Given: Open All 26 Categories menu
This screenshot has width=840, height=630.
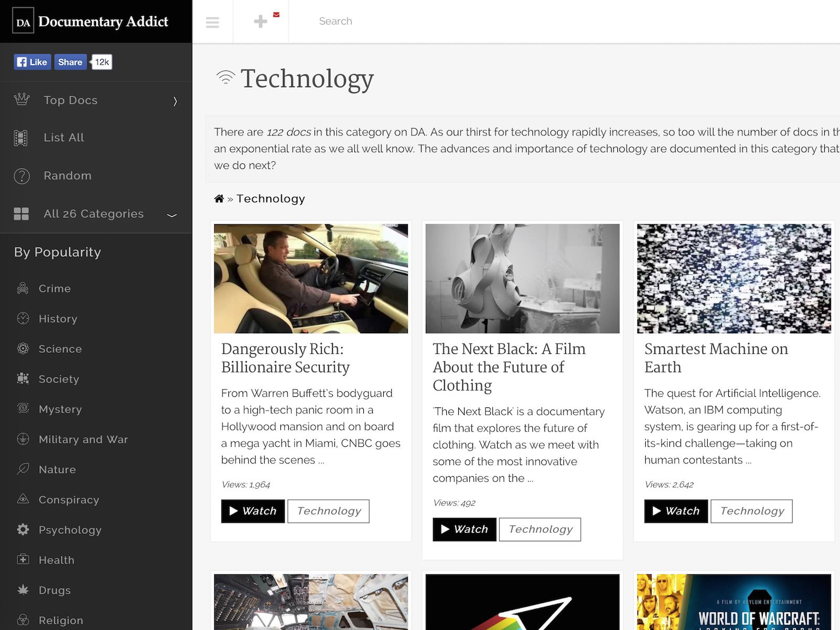Looking at the screenshot, I should (93, 214).
